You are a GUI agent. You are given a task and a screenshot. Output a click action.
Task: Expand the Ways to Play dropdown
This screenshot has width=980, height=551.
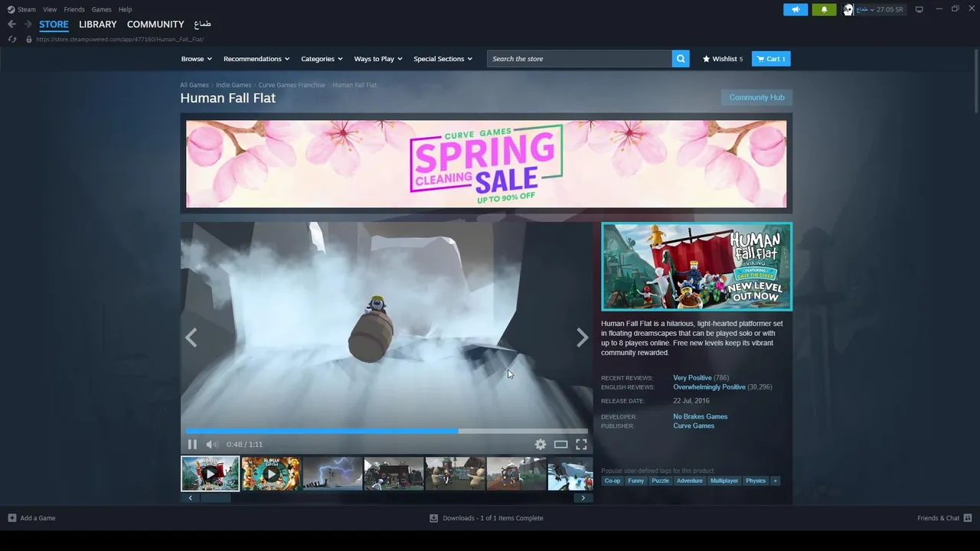tap(378, 59)
